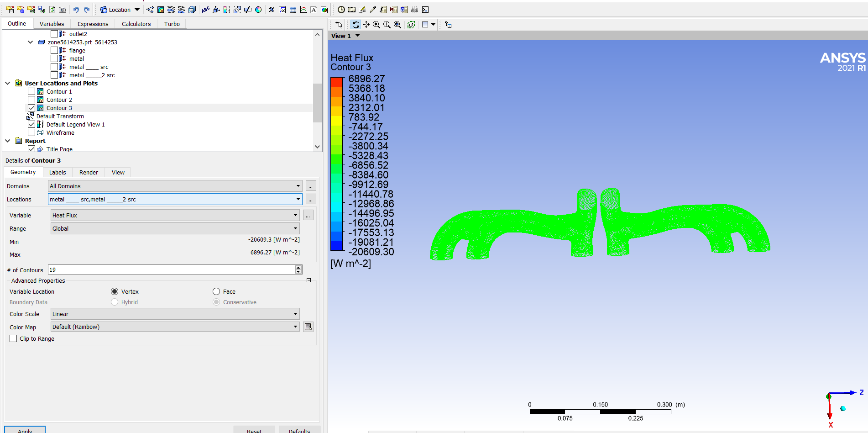Click the red top swatch of legend colorbar

(x=336, y=82)
